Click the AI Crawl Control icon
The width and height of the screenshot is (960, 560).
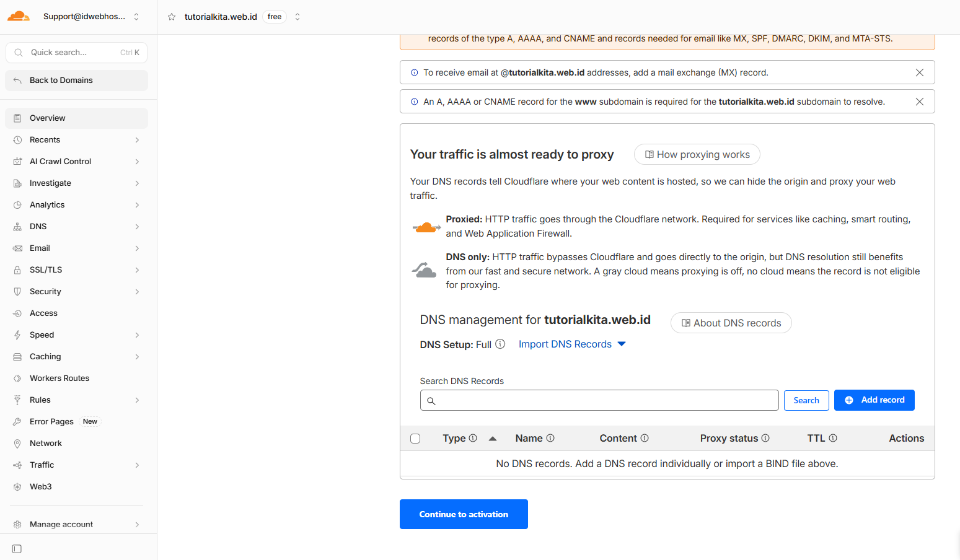[x=17, y=162]
